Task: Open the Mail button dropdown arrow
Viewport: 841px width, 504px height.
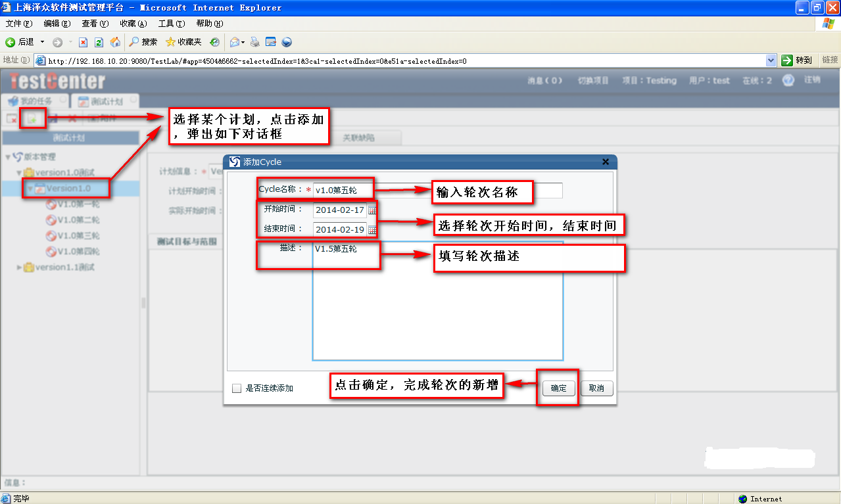Action: click(x=243, y=42)
